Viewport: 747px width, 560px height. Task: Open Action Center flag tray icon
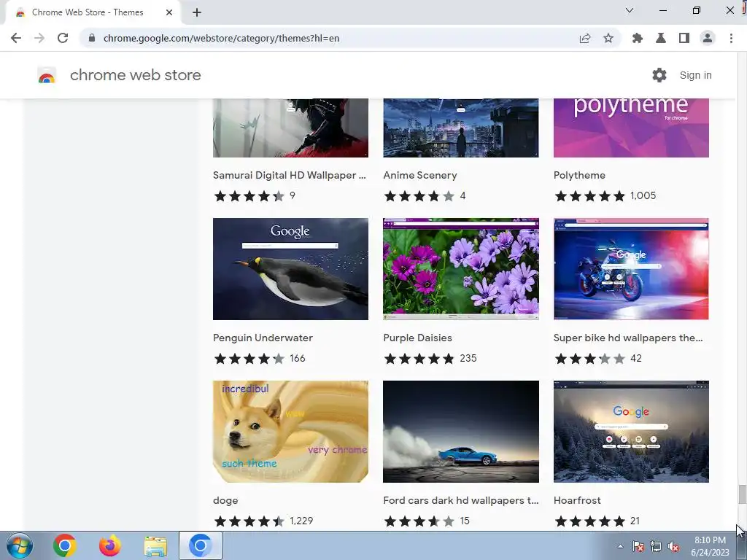(638, 546)
